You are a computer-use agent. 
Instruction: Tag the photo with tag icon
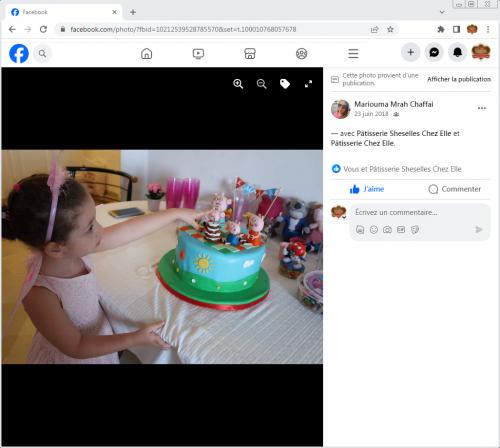point(285,84)
